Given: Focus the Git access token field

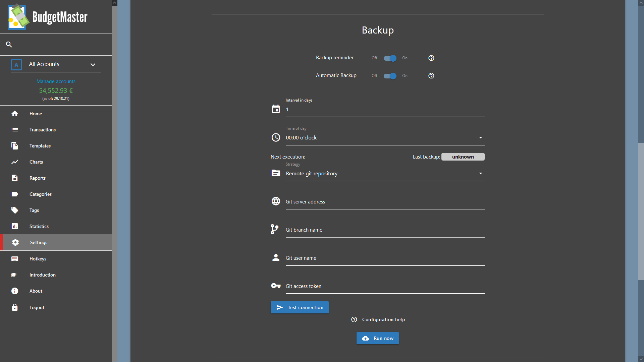Looking at the screenshot, I should [385, 286].
